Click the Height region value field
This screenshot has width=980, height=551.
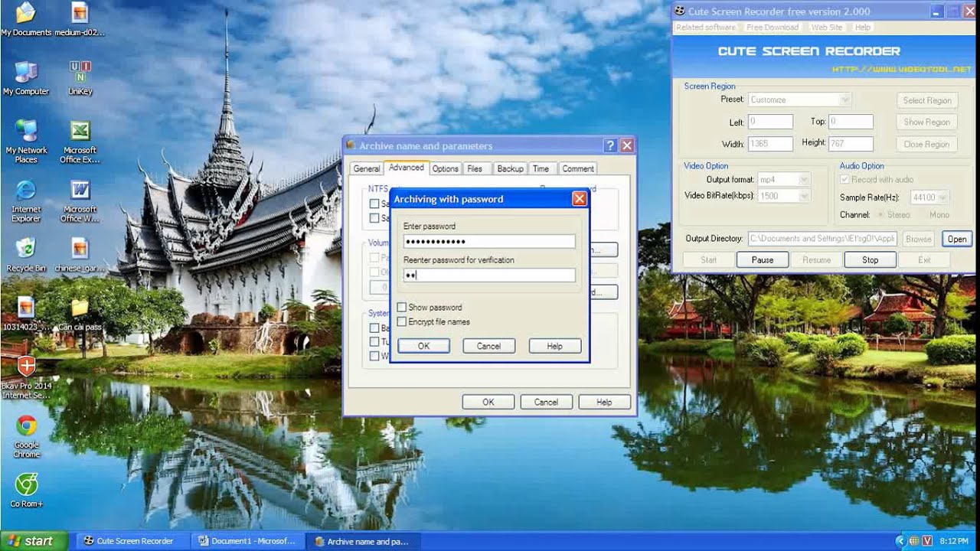click(x=851, y=144)
